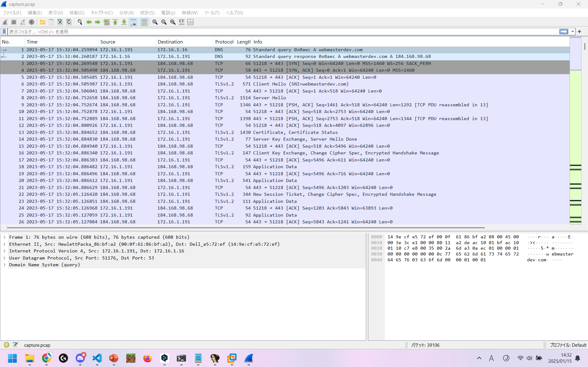Screen dimensions: 588x367
Task: Select packet 22 New Session Ticket
Action: tap(285, 194)
